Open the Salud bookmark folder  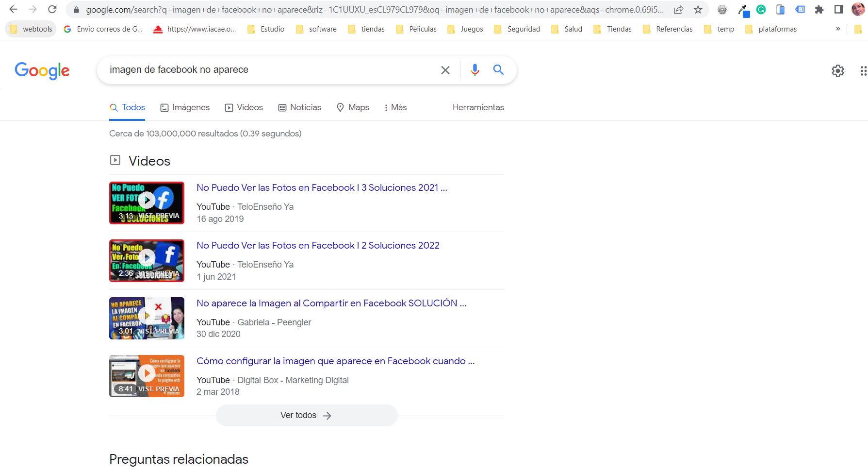click(x=567, y=29)
